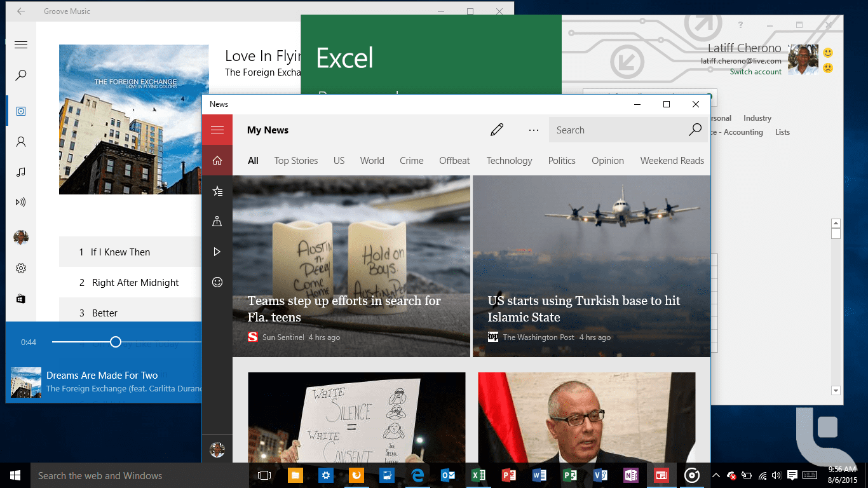The width and height of the screenshot is (868, 488).
Task: Open the Store icon in Groove Music sidebar
Action: point(21,299)
